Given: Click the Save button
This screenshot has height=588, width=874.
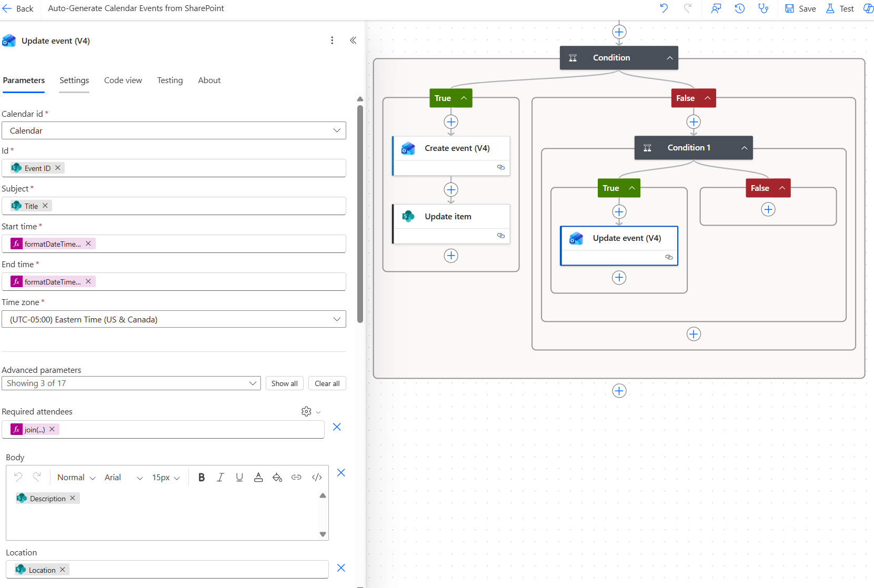Looking at the screenshot, I should [800, 8].
